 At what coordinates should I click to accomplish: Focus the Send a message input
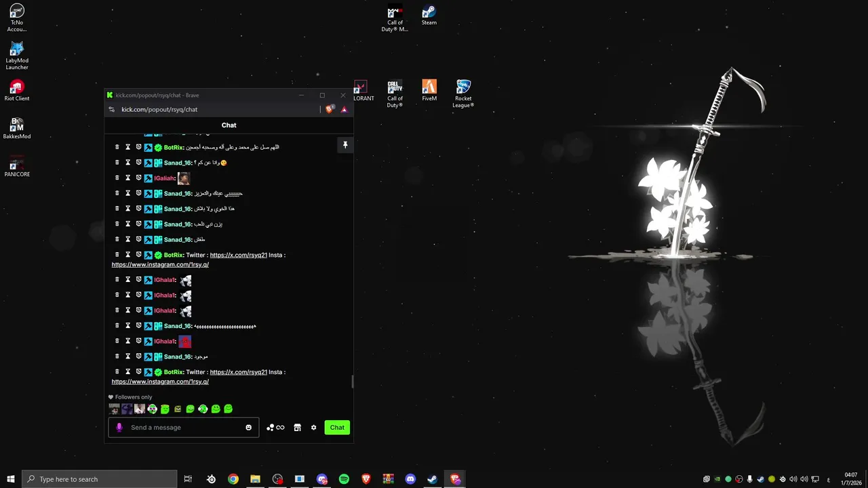183,428
